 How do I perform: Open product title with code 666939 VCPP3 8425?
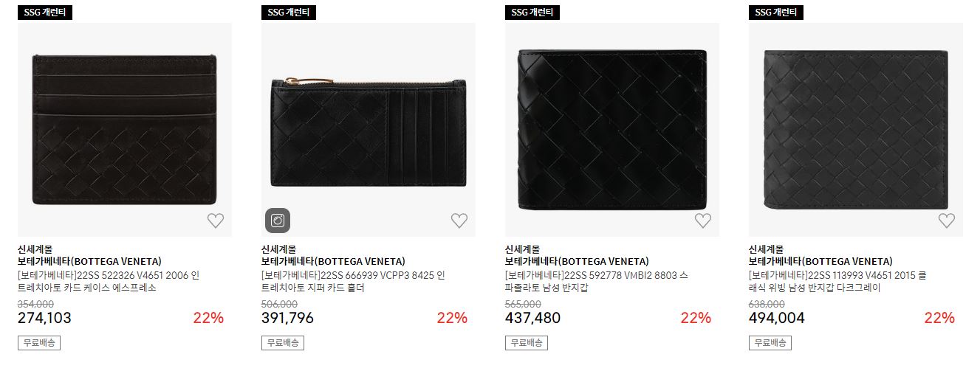tap(353, 282)
